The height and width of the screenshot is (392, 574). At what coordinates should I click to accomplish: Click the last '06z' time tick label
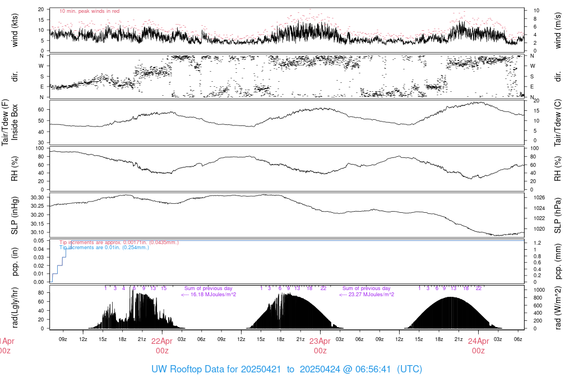coord(517,339)
